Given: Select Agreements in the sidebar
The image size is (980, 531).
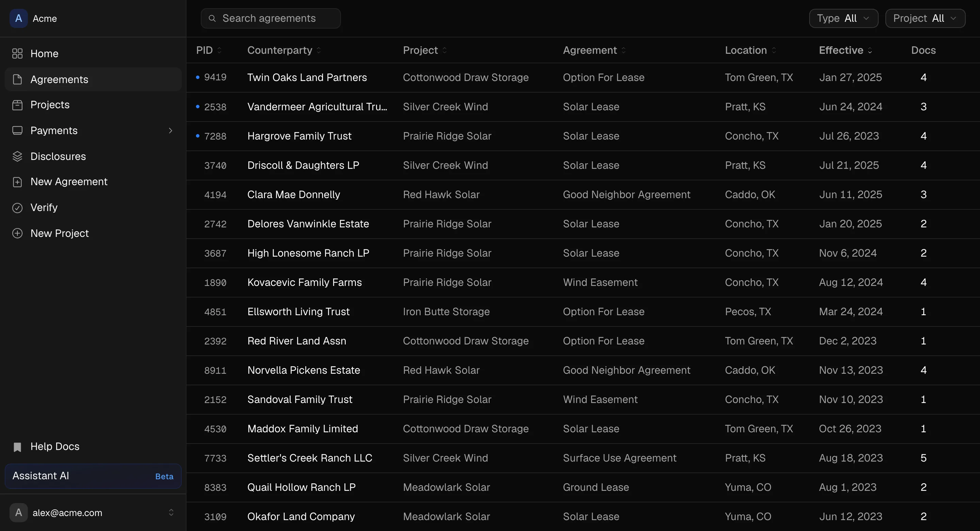Looking at the screenshot, I should tap(93, 79).
